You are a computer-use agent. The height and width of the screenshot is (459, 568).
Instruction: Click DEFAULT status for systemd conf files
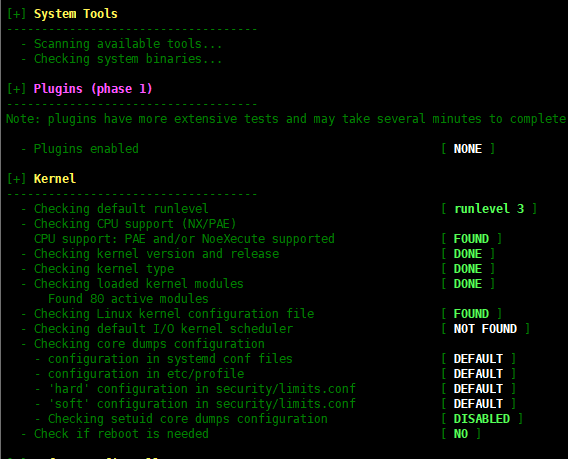[478, 359]
